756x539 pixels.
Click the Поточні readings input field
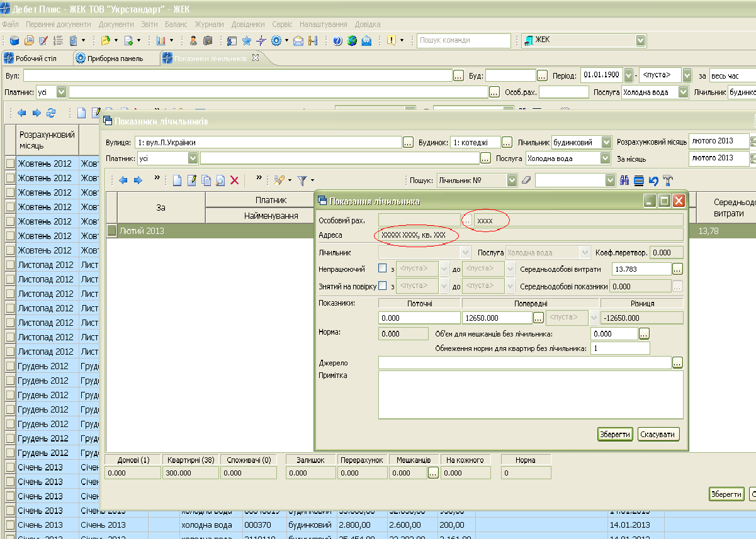click(419, 318)
